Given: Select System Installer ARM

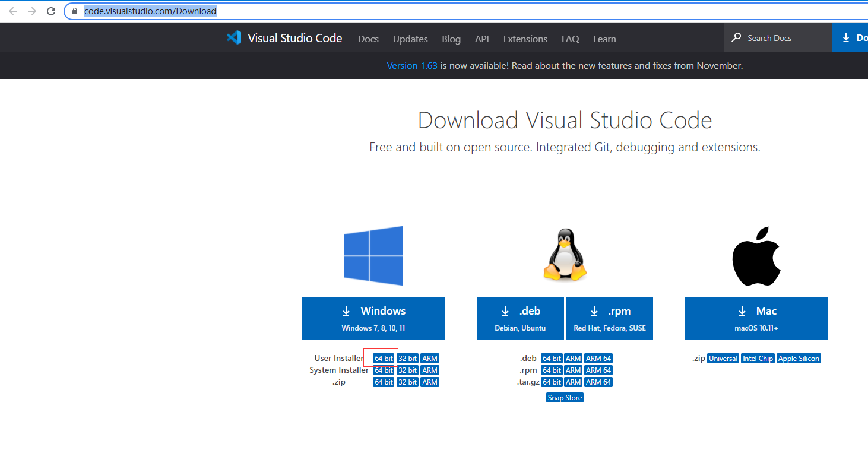Looking at the screenshot, I should coord(430,370).
